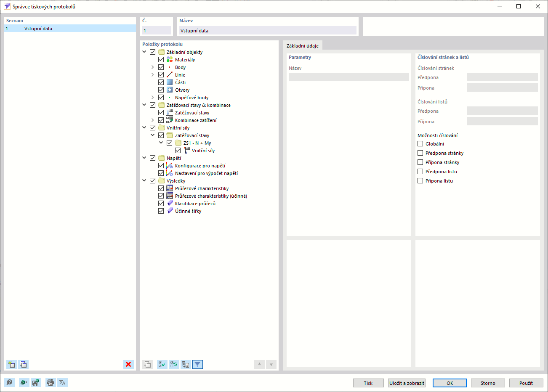
Task: Click the Vnitřní síly flag icon under ZS1
Action: coord(186,151)
